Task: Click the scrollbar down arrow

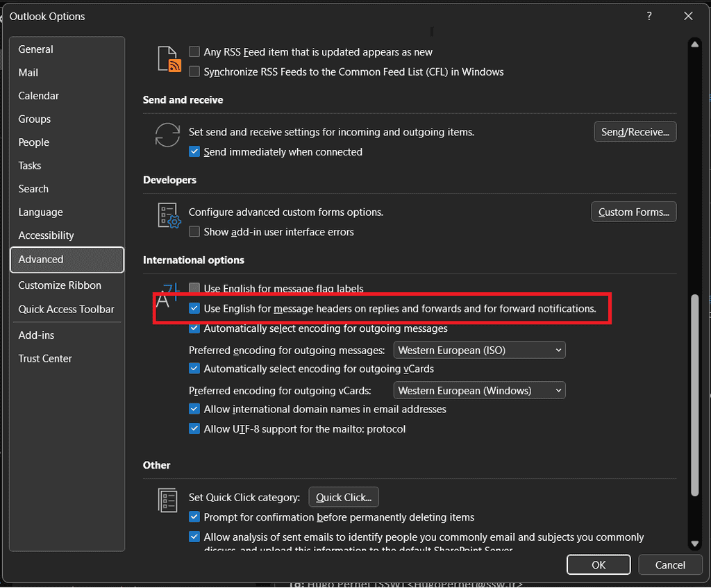Action: pyautogui.click(x=695, y=544)
